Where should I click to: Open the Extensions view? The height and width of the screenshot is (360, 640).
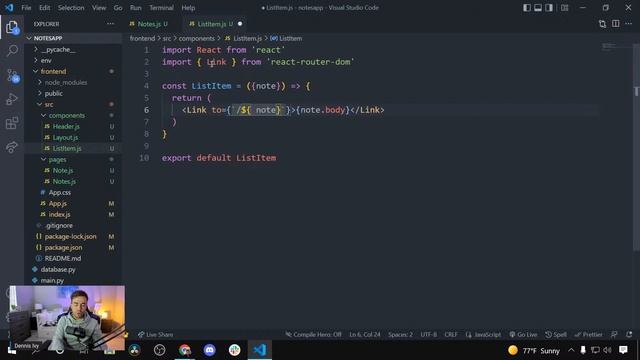12,123
